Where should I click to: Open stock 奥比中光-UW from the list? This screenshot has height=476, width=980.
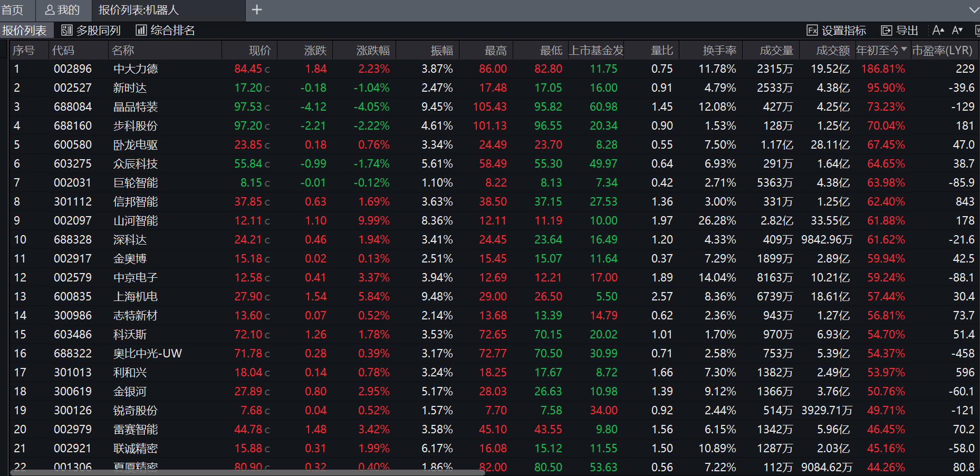point(147,354)
